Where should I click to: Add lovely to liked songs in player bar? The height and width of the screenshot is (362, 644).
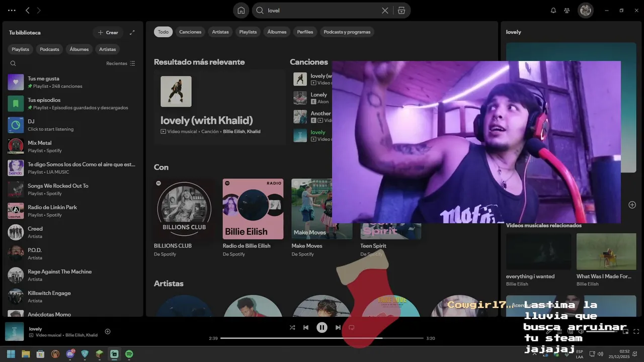[x=108, y=331]
